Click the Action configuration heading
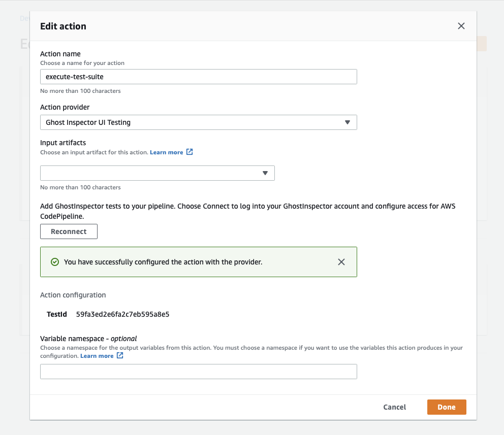 click(73, 295)
